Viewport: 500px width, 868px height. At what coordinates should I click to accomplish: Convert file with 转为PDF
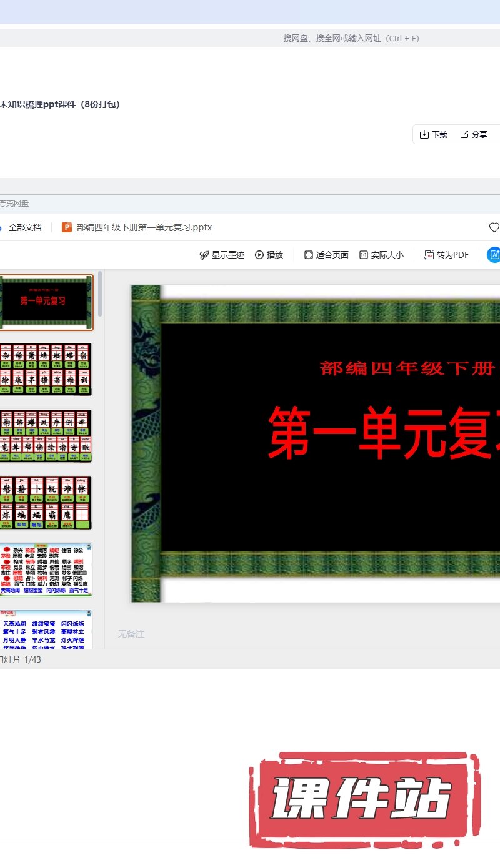point(446,255)
